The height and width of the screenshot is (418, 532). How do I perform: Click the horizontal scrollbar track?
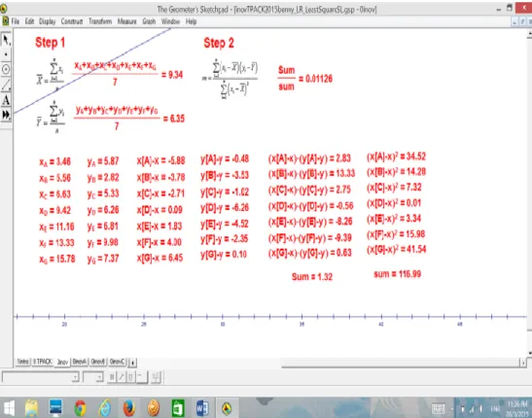(401, 363)
